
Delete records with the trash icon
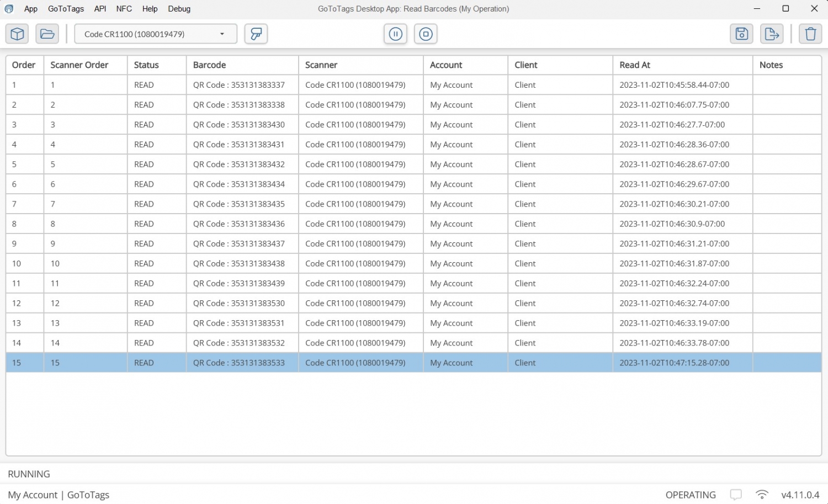pyautogui.click(x=810, y=34)
